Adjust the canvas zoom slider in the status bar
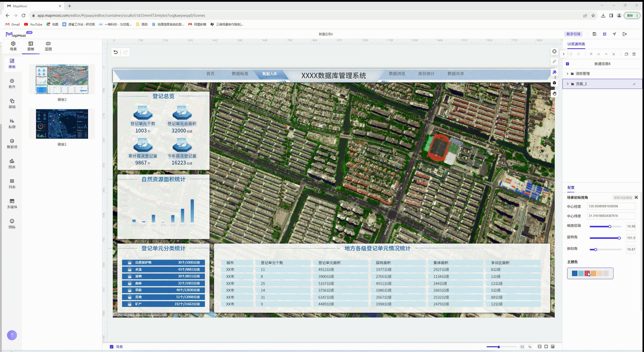The width and height of the screenshot is (644, 352). 501,347
